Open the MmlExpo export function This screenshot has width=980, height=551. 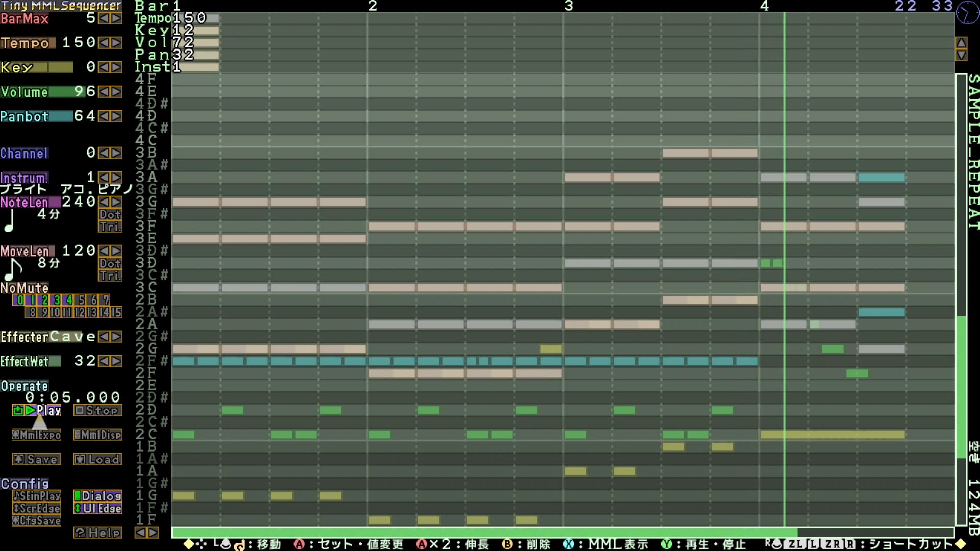tap(37, 435)
